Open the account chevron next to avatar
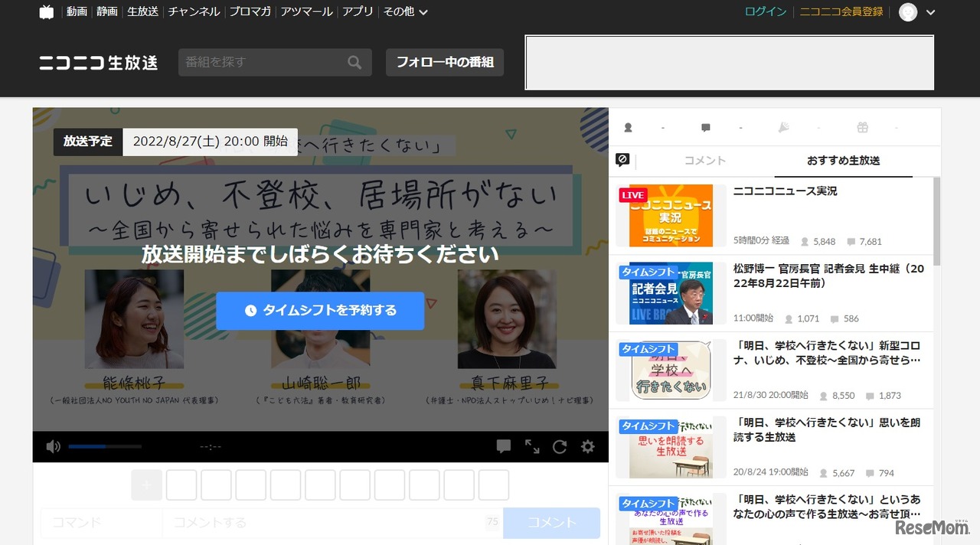 (930, 12)
